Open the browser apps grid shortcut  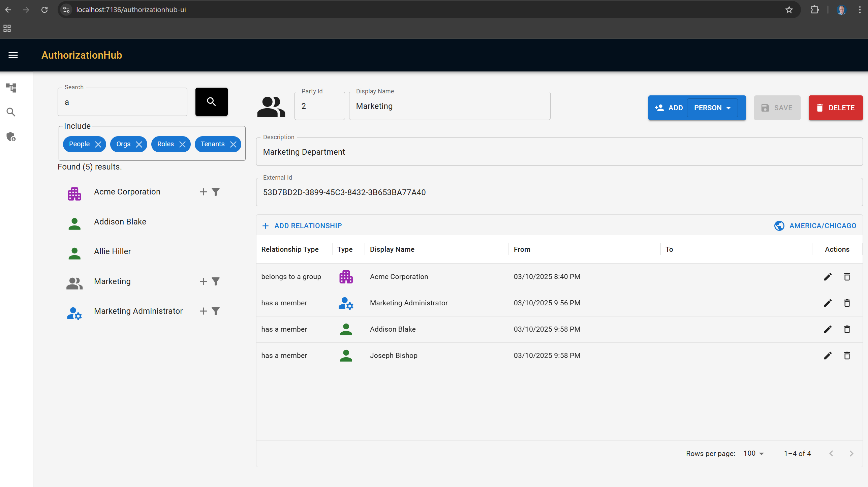(x=7, y=28)
